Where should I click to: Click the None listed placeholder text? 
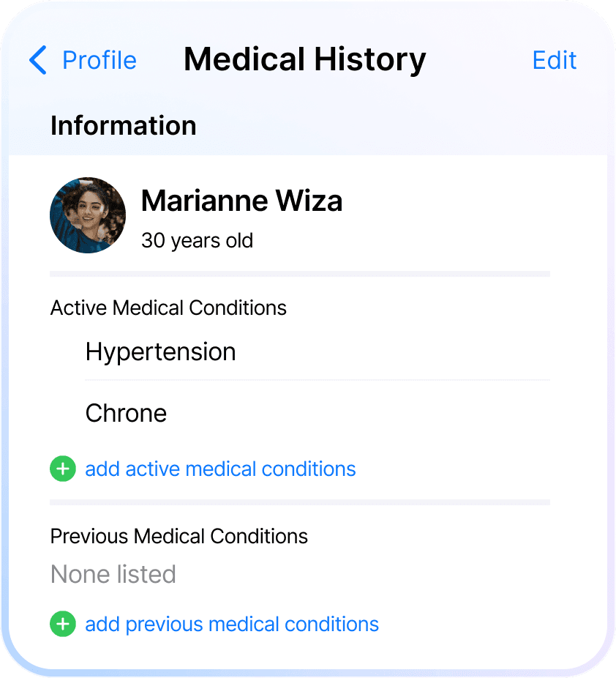[x=113, y=574]
